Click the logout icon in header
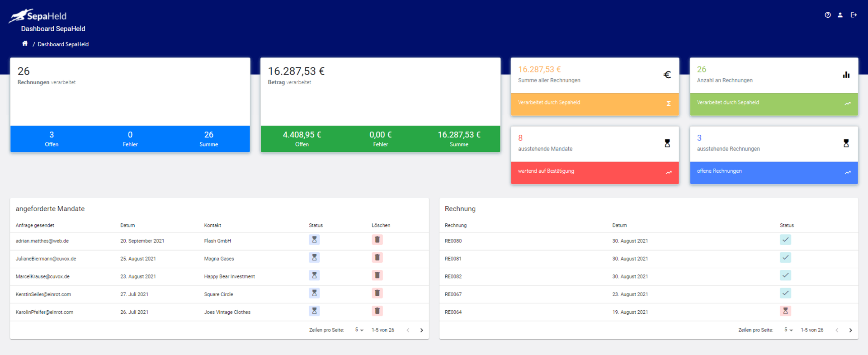This screenshot has height=355, width=868. [x=854, y=15]
